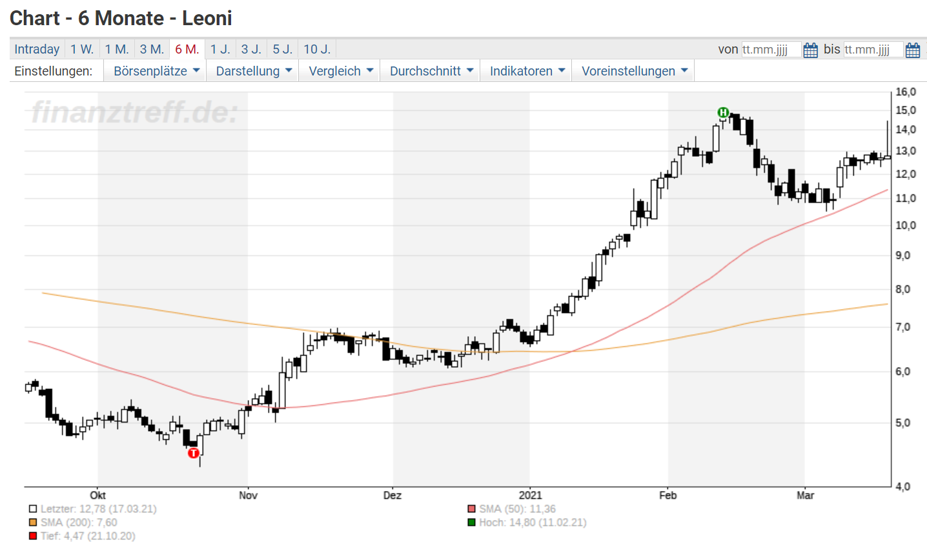The height and width of the screenshot is (560, 927).
Task: Click the orange SMA (200) legend swatch
Action: click(x=33, y=523)
